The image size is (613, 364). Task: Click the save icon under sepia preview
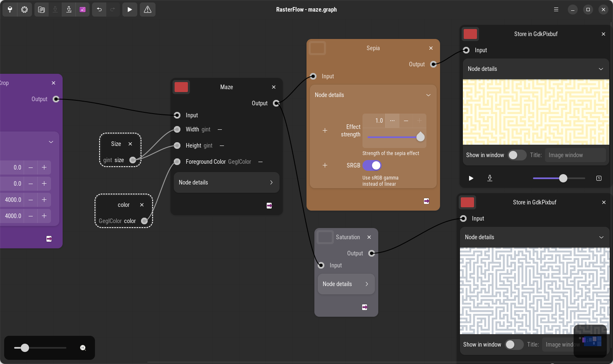click(490, 178)
